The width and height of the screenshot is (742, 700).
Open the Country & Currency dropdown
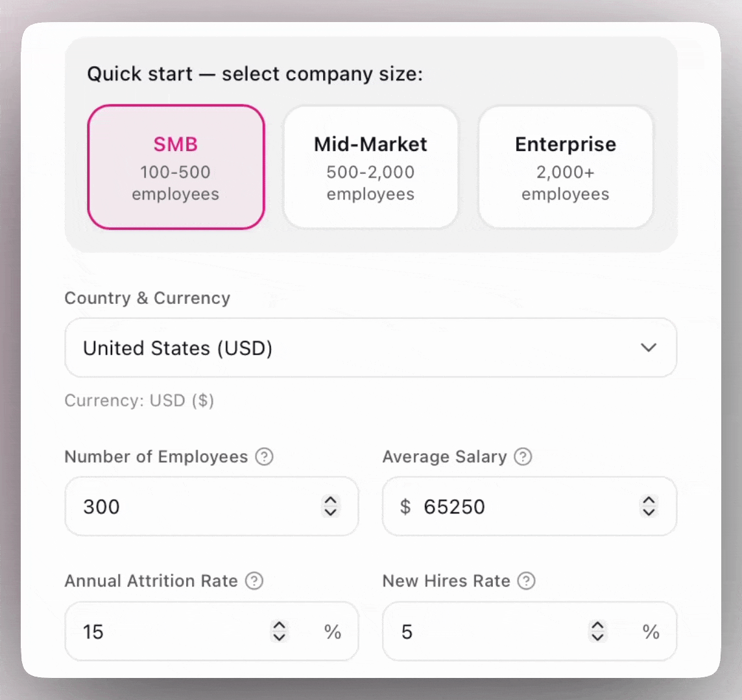click(370, 348)
